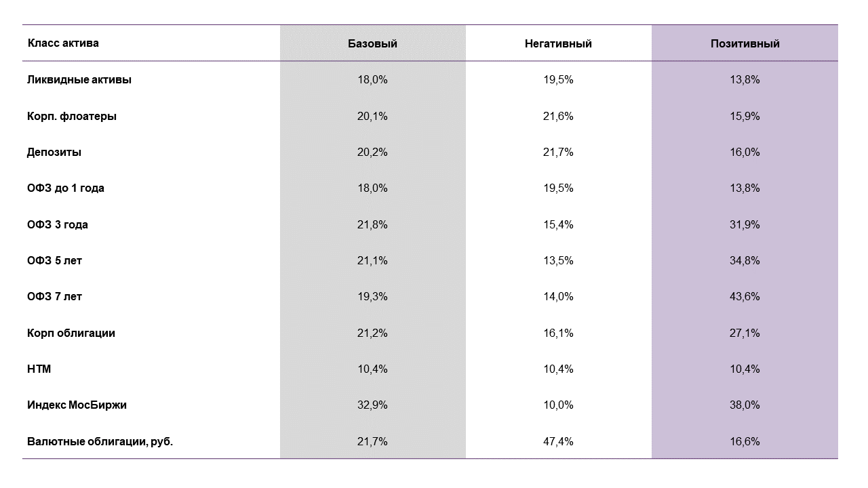Click the "Индекс МосБиржи" row label
868x488 pixels.
coord(77,405)
